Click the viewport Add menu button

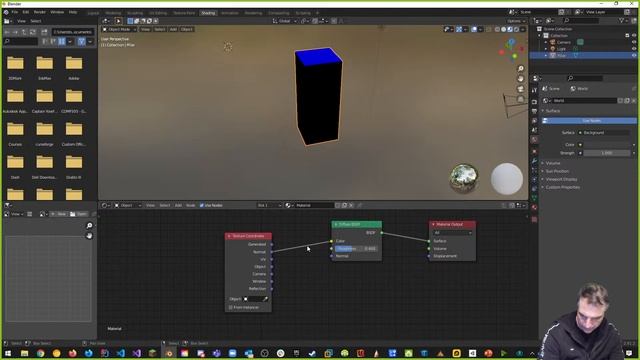(x=173, y=29)
